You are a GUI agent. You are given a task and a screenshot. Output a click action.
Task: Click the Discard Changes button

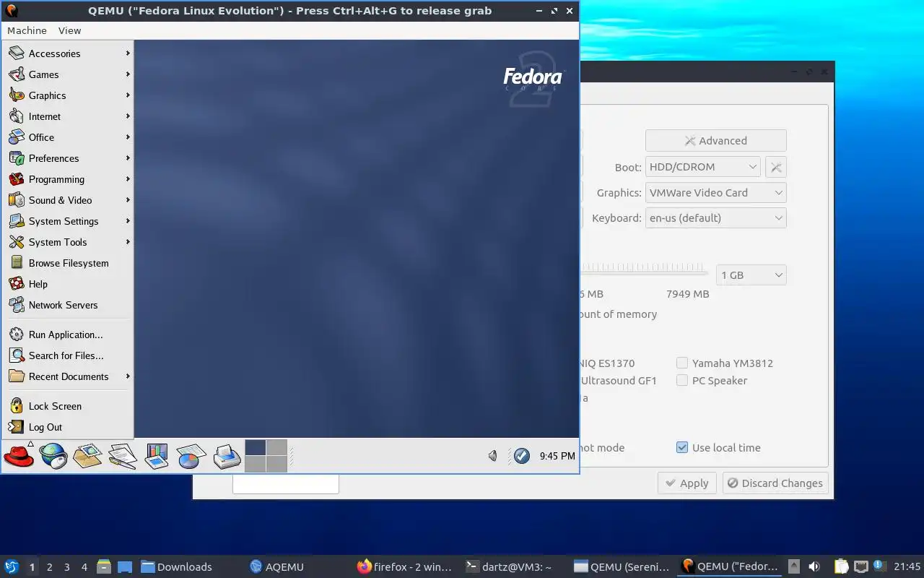775,483
